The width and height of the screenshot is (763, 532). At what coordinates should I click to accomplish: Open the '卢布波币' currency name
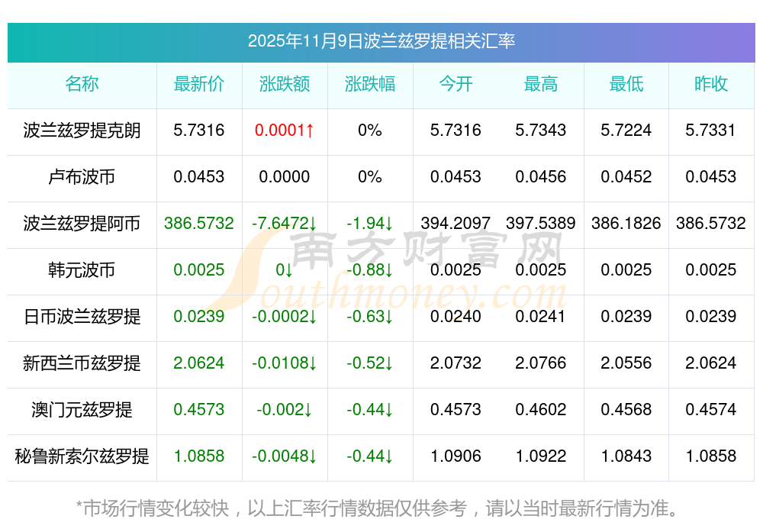pos(82,177)
